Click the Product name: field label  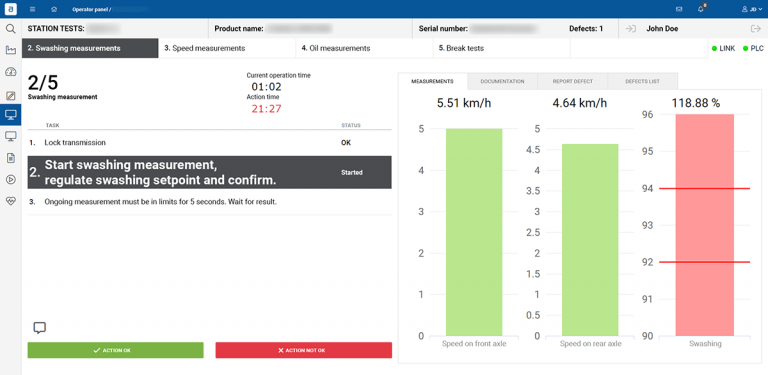(240, 29)
